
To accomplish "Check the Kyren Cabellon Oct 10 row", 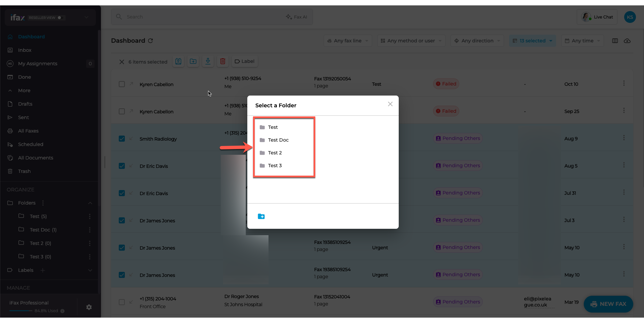I will coord(121,84).
